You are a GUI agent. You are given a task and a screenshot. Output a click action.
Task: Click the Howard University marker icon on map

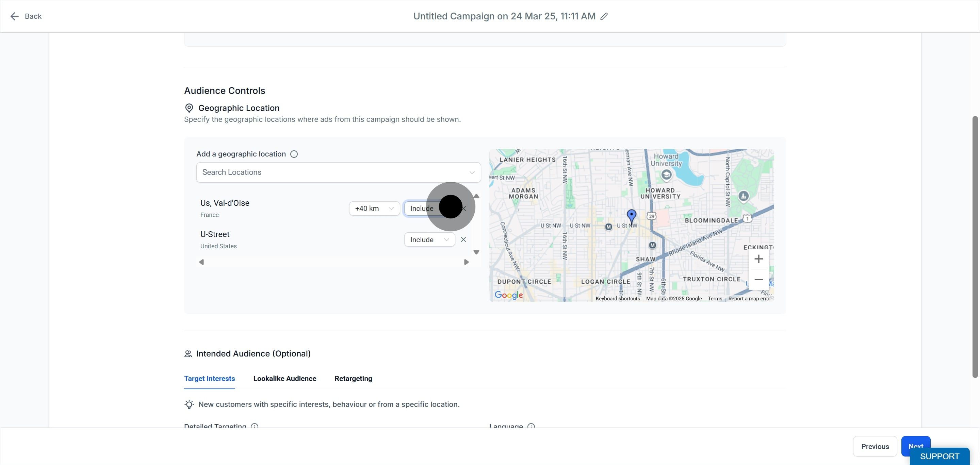tap(666, 175)
